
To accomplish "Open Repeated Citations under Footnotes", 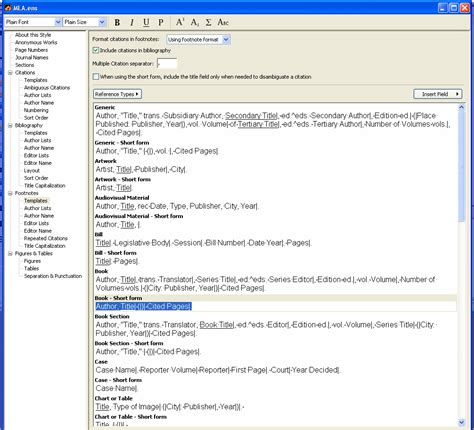I will pyautogui.click(x=46, y=238).
